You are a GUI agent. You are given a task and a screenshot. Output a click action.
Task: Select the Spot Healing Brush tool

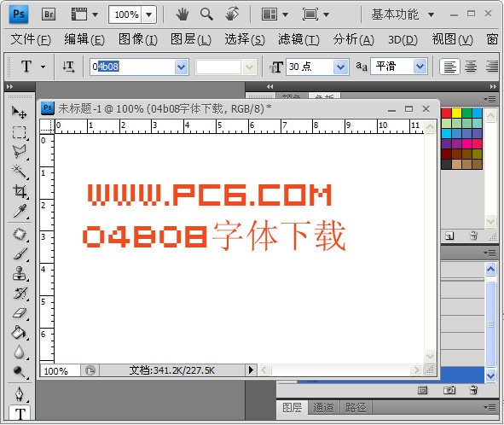(x=20, y=234)
